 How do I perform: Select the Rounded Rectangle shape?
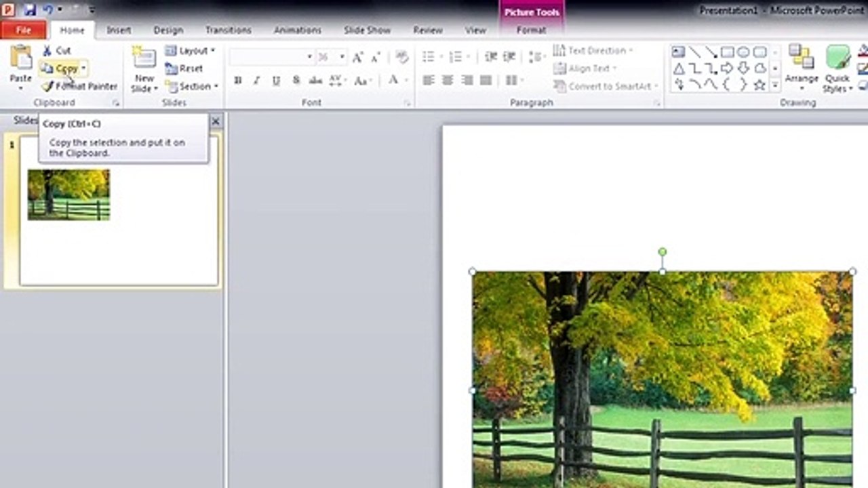(759, 52)
